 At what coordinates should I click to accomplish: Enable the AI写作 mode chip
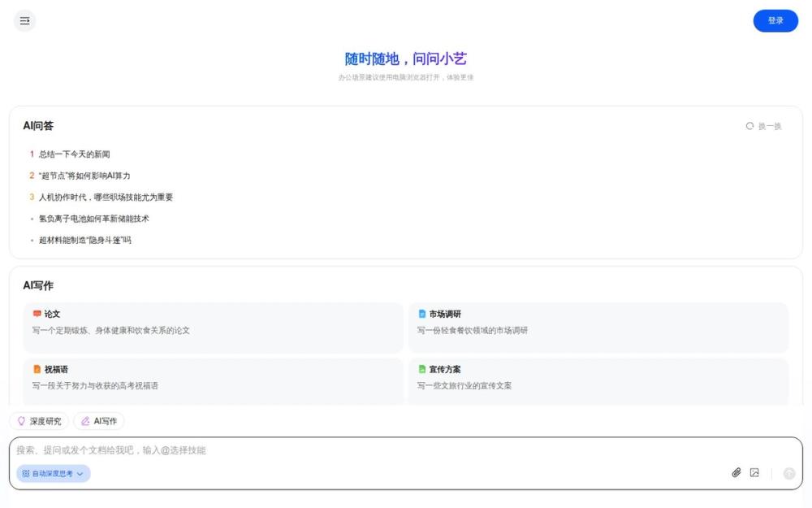pos(99,421)
